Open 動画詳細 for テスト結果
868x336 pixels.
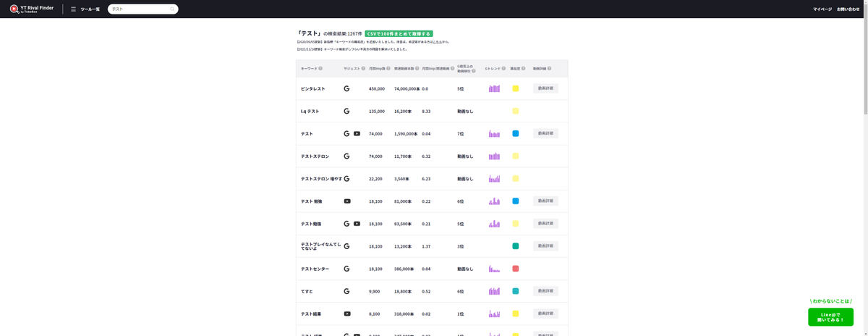point(545,313)
